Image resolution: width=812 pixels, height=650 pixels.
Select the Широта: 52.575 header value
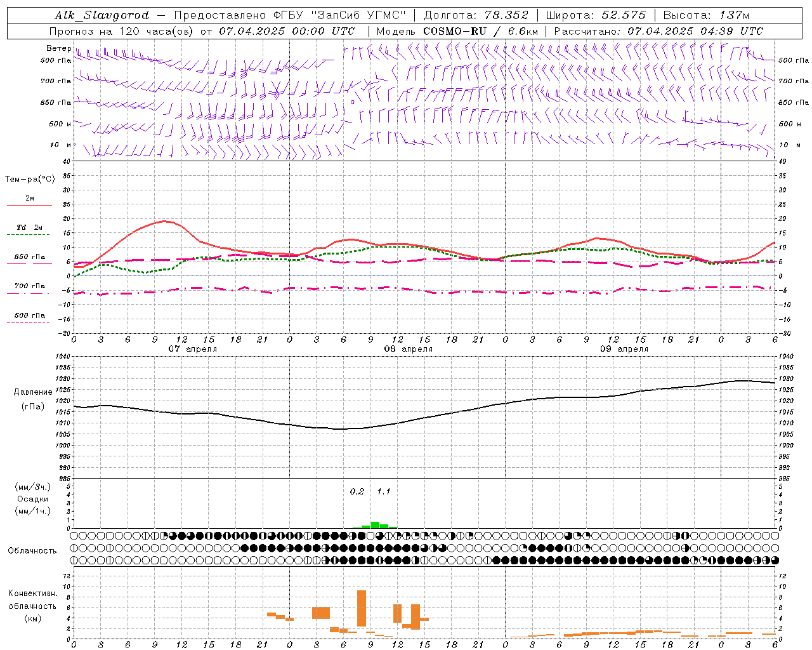click(x=596, y=15)
